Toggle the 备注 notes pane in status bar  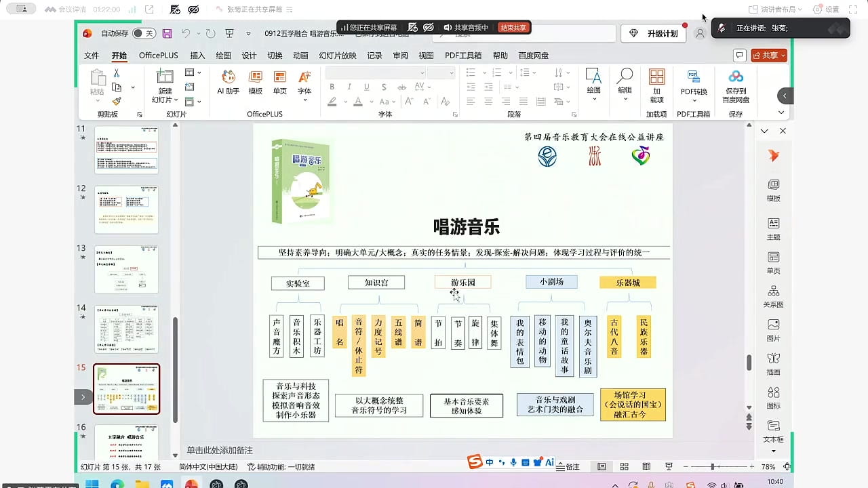point(568,467)
